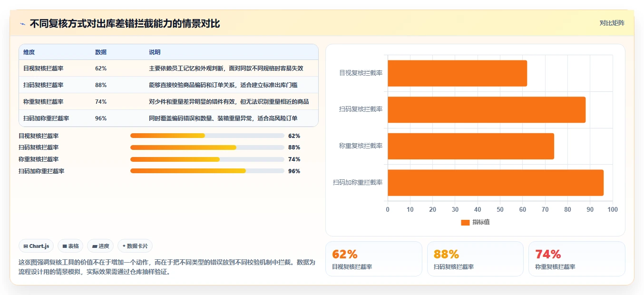The width and height of the screenshot is (644, 295).
Task: Click the orange chart bar for 称重复核拦截率
Action: [x=471, y=146]
